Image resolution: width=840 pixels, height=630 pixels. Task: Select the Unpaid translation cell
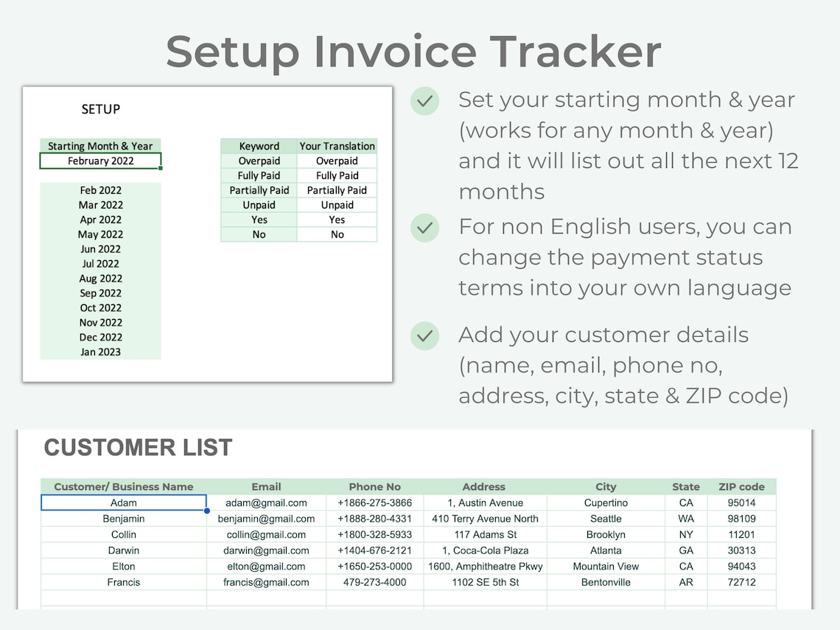click(337, 205)
